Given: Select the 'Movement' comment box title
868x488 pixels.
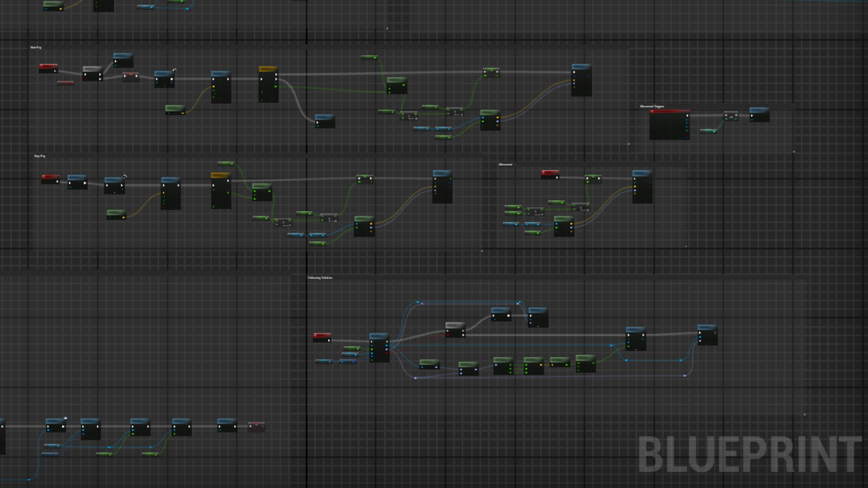Looking at the screenshot, I should (x=505, y=164).
